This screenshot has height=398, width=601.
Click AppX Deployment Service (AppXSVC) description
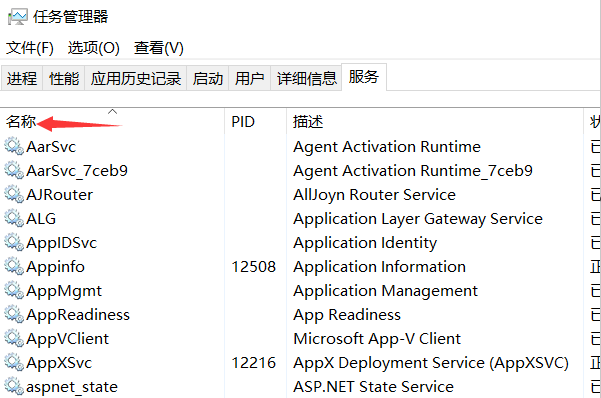[x=431, y=363]
